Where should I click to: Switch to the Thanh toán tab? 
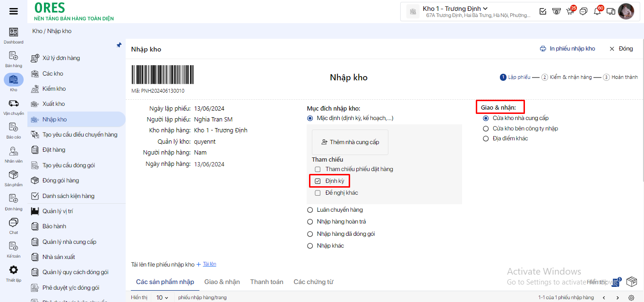(x=266, y=282)
